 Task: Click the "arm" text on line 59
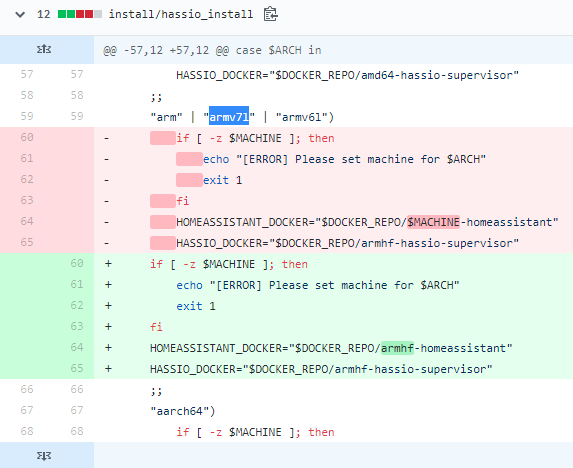pyautogui.click(x=166, y=117)
